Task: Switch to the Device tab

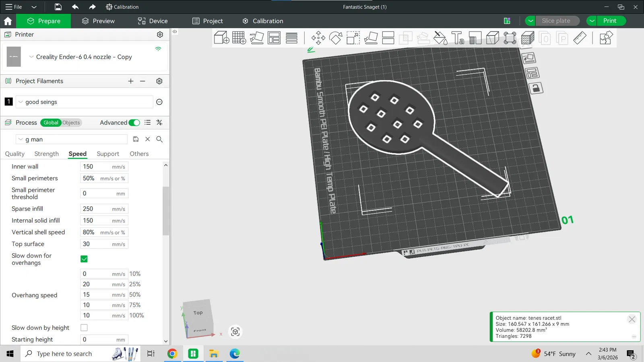Action: [153, 21]
